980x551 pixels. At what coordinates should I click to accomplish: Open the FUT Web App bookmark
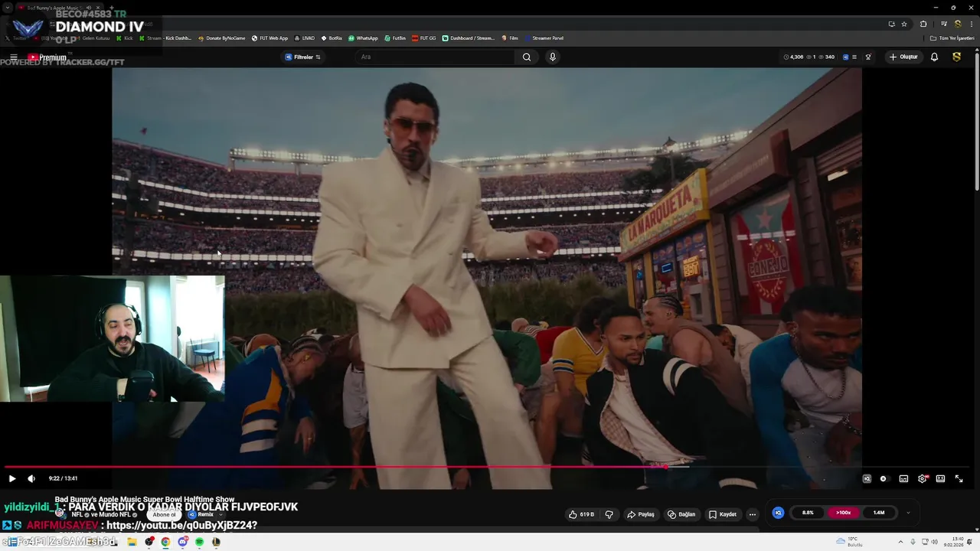pos(269,38)
